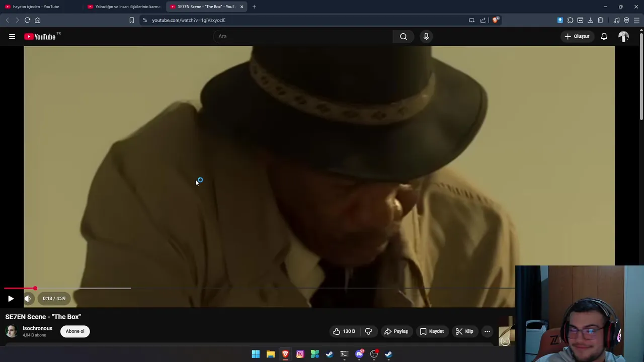Open the Terminal taskbar icon
Screen dimensions: 644x362
click(x=344, y=354)
